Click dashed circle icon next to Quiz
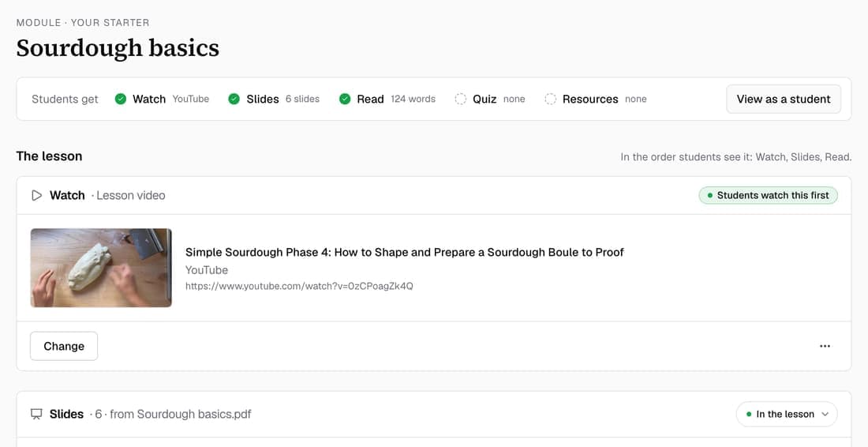Screen dimensions: 868x447 click(461, 100)
